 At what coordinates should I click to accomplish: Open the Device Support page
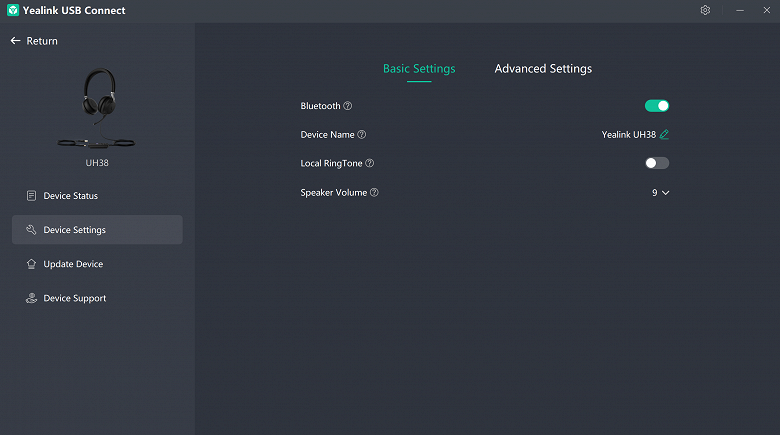click(x=74, y=298)
